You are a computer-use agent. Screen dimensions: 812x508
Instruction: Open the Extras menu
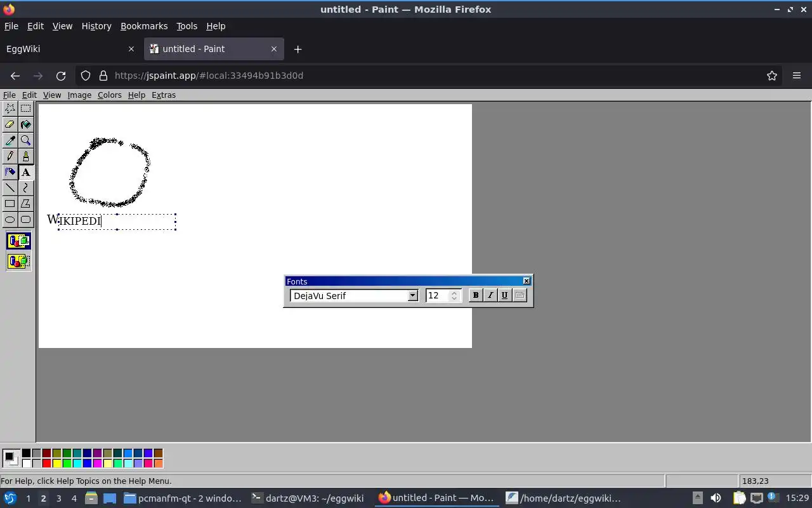click(164, 95)
